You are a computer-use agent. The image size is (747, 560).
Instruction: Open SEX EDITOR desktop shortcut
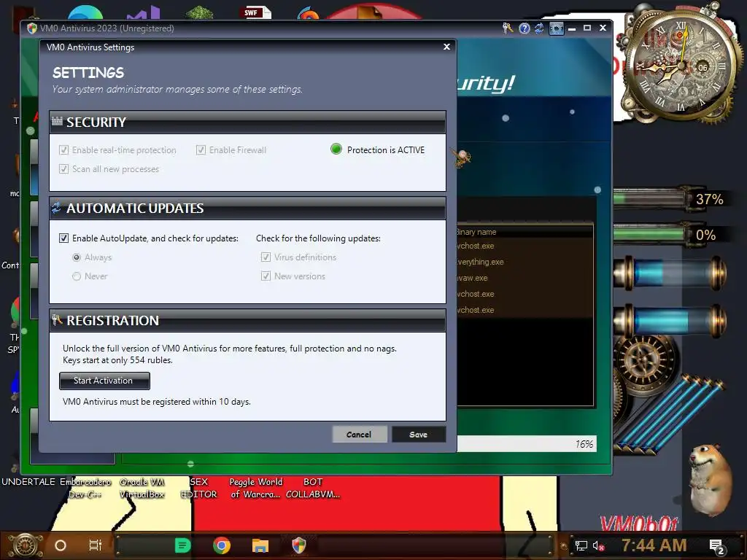(198, 488)
